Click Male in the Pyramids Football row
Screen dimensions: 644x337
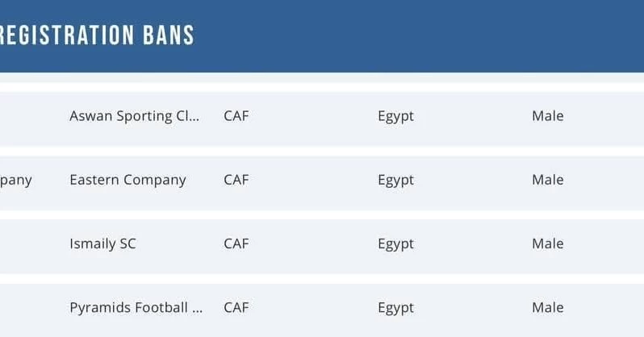click(x=547, y=307)
